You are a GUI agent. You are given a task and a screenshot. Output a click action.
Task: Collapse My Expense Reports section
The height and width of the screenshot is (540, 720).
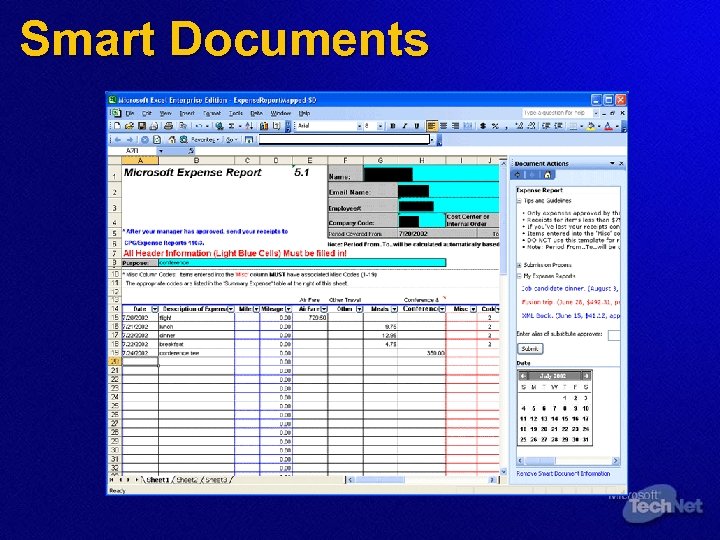519,276
